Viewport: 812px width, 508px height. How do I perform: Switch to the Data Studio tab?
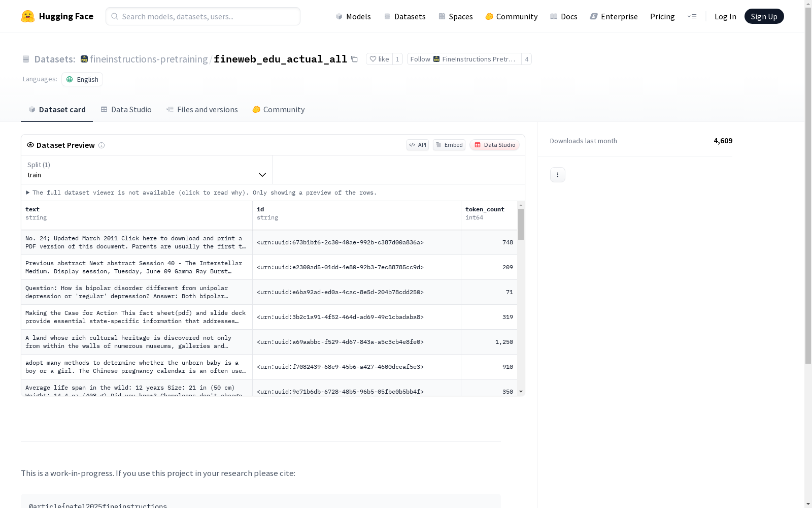[x=126, y=110]
